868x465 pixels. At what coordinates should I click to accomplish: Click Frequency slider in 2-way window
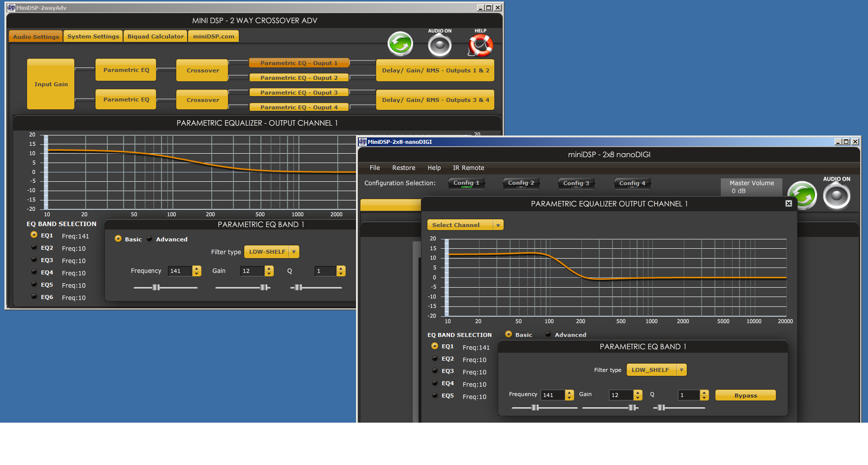165,287
